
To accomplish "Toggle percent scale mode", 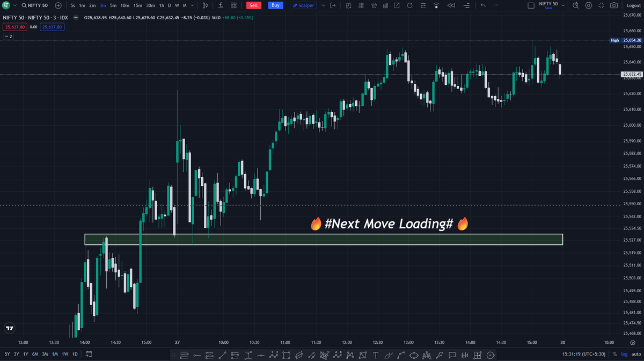I will 614,355.
